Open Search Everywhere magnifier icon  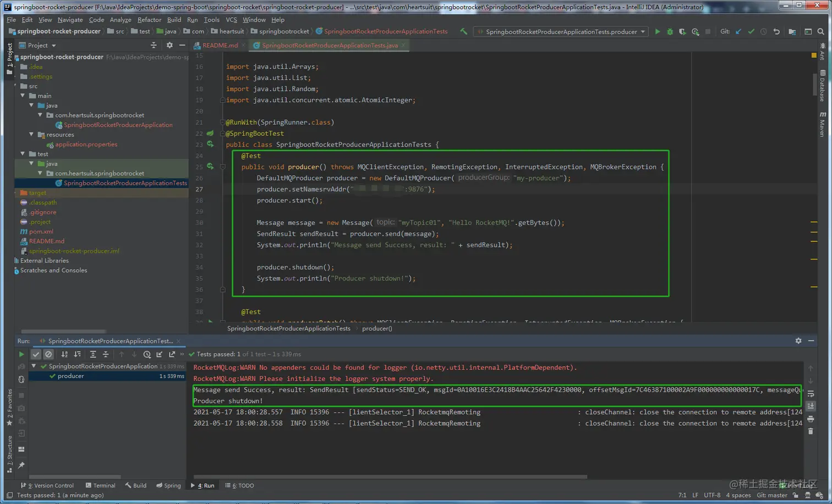tap(821, 31)
